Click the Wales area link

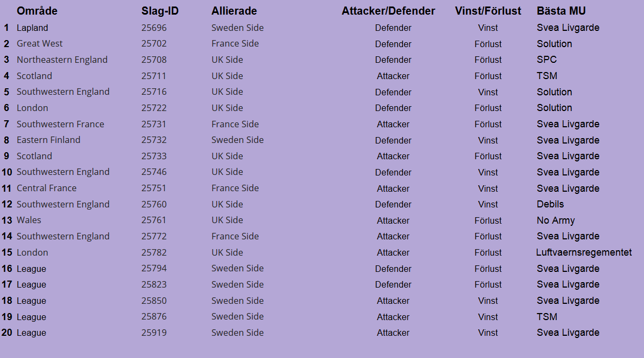pos(29,220)
